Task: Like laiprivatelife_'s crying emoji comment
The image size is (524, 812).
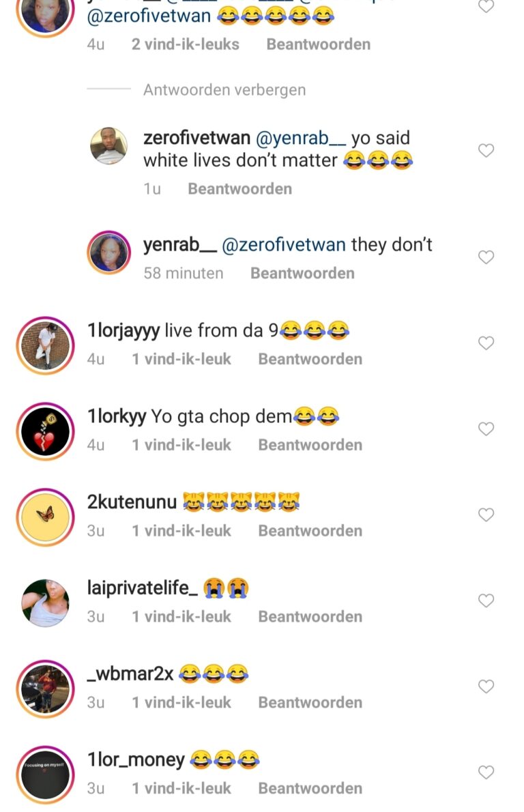Action: 486,600
